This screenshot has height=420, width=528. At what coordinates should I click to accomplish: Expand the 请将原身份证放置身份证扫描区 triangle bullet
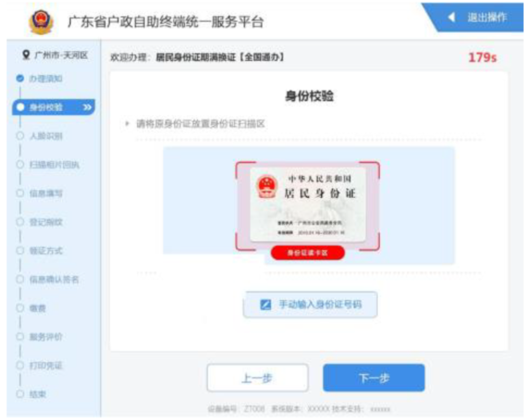[127, 124]
